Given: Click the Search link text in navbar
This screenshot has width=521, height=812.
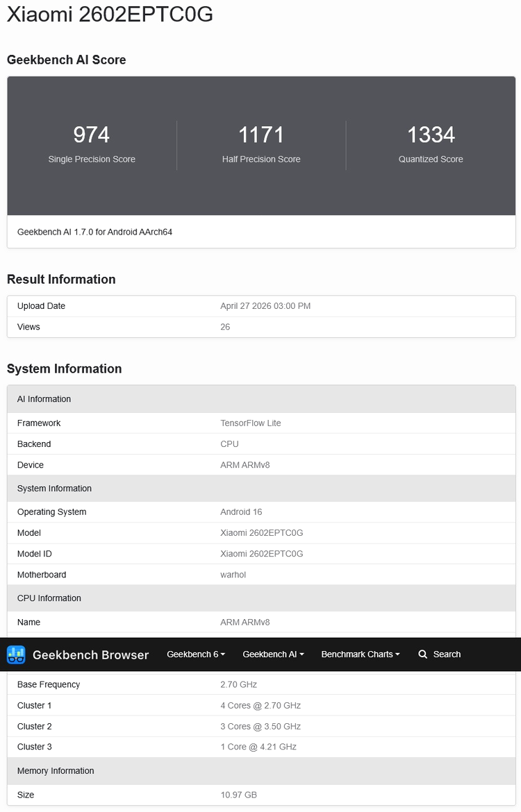Looking at the screenshot, I should pos(447,654).
